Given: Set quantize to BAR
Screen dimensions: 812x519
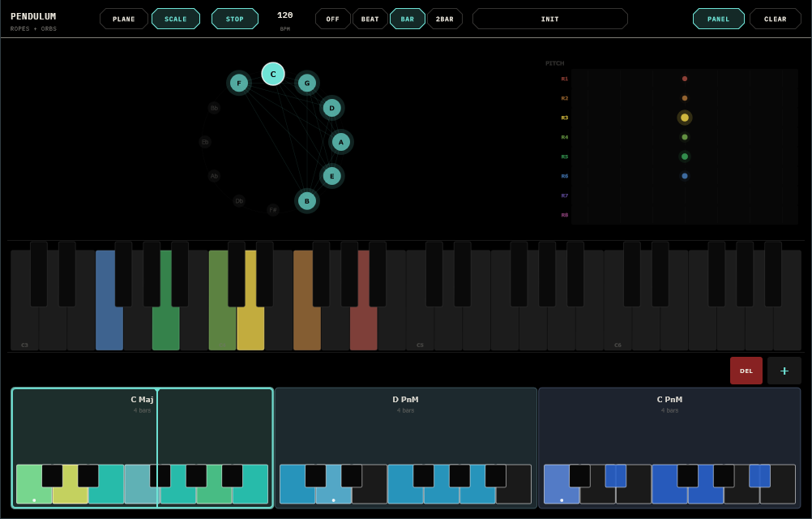Looking at the screenshot, I should [408, 19].
